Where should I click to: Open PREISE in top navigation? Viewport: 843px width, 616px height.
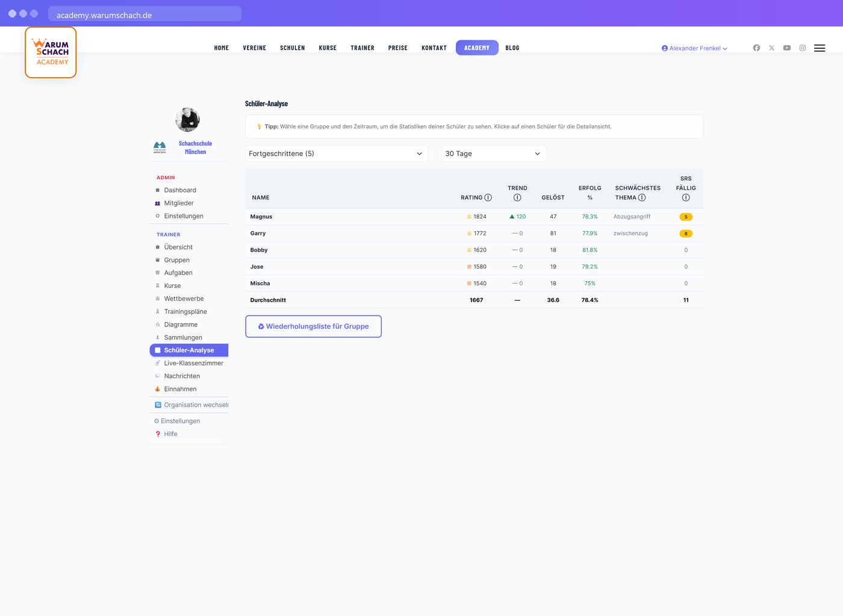click(398, 48)
